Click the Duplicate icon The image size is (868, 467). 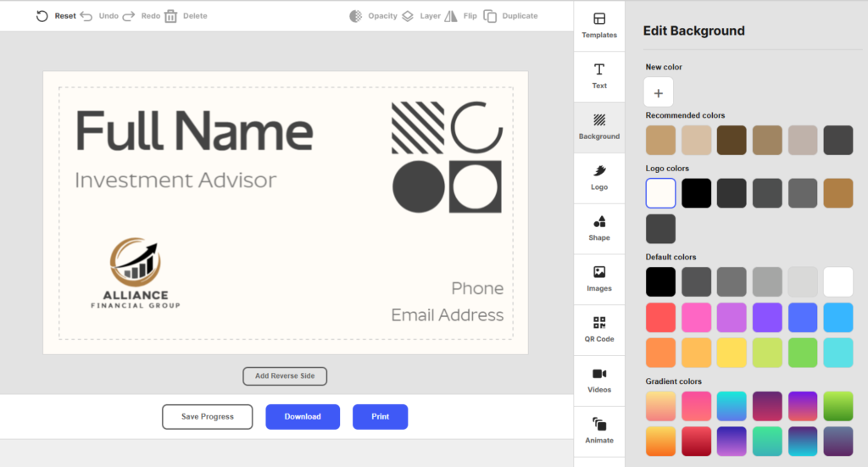click(x=490, y=16)
